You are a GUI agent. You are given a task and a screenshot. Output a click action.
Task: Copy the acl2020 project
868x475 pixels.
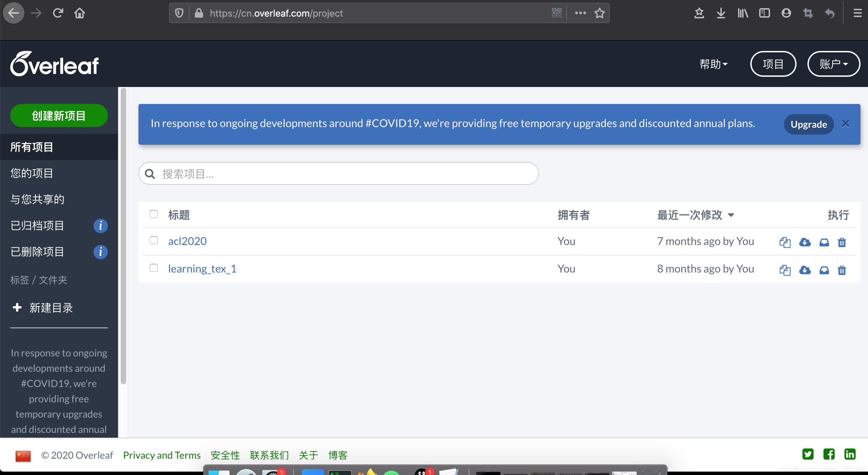(x=785, y=242)
